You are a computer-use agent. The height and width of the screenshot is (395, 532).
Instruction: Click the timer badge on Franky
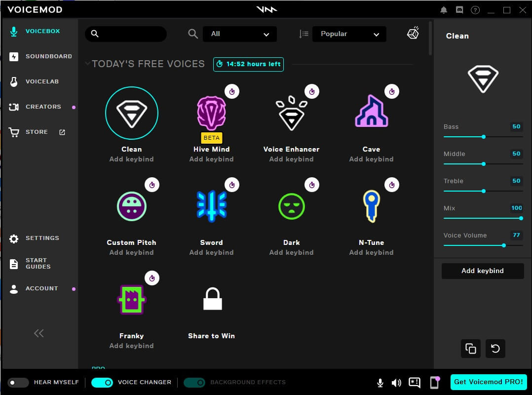coord(152,278)
